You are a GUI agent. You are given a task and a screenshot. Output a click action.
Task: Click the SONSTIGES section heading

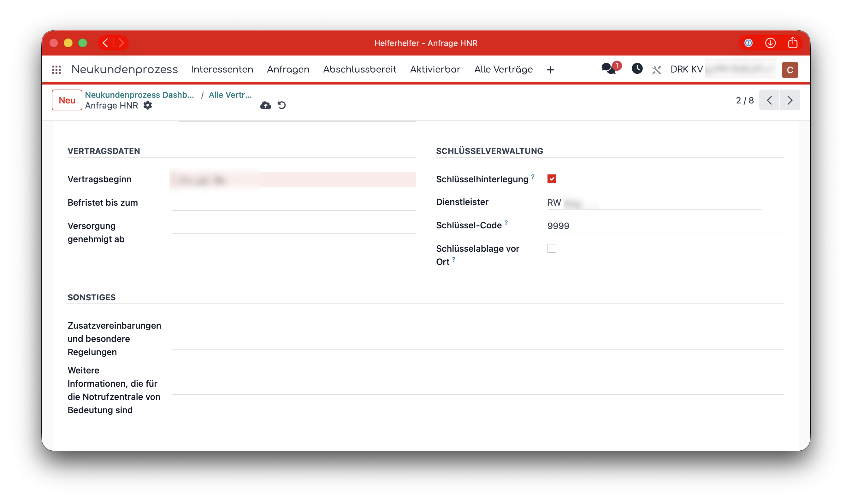pyautogui.click(x=92, y=297)
